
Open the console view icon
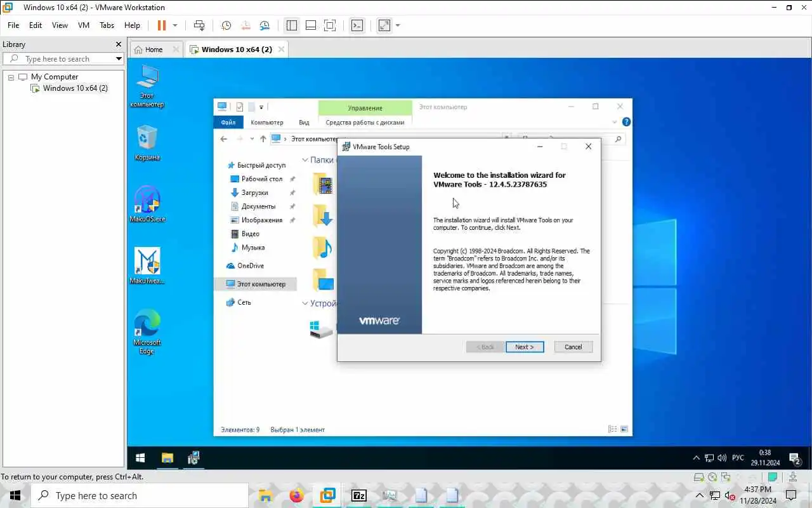tap(357, 25)
